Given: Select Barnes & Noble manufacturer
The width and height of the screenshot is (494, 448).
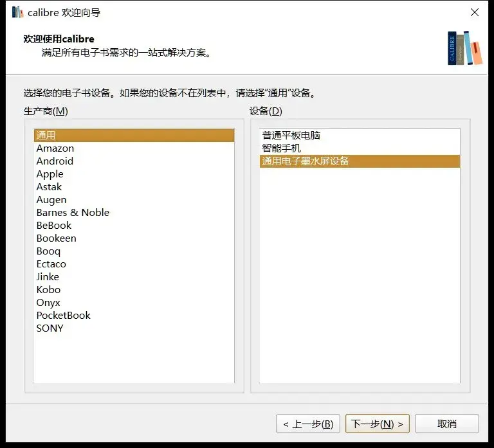Looking at the screenshot, I should click(134, 213).
